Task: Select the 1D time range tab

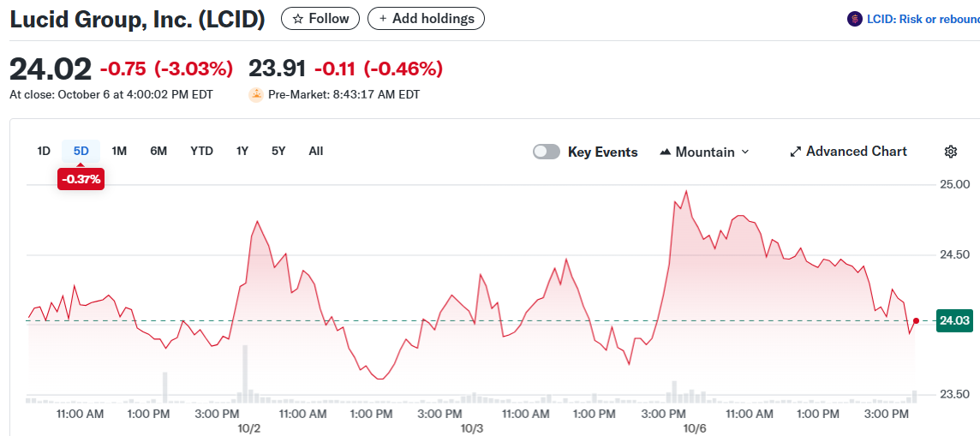Action: 44,151
